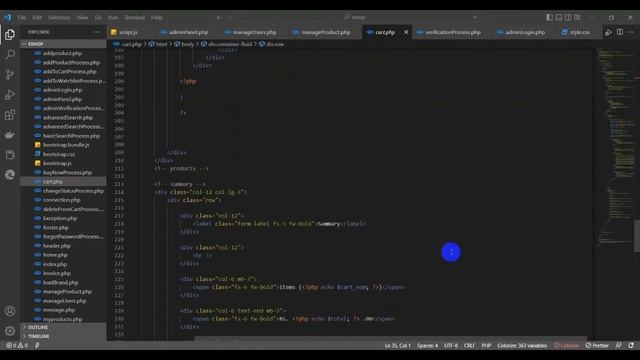This screenshot has height=360, width=640.
Task: Open the Search view in activity bar
Action: 10,55
